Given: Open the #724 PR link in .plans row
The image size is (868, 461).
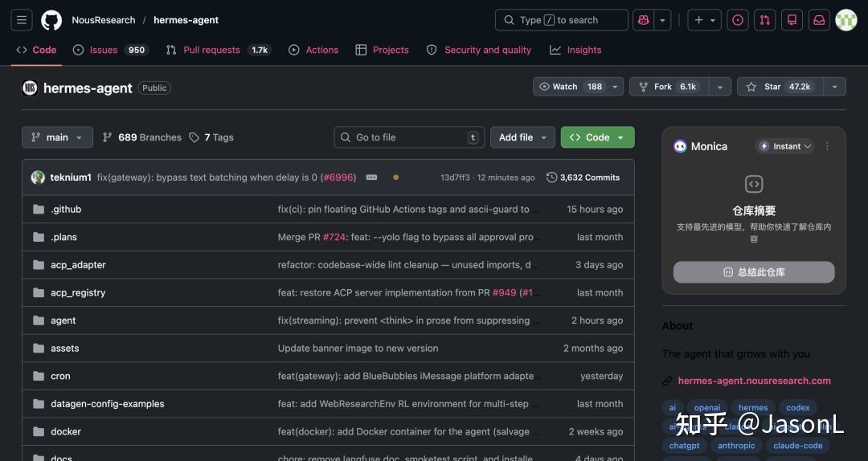Looking at the screenshot, I should click(x=334, y=237).
